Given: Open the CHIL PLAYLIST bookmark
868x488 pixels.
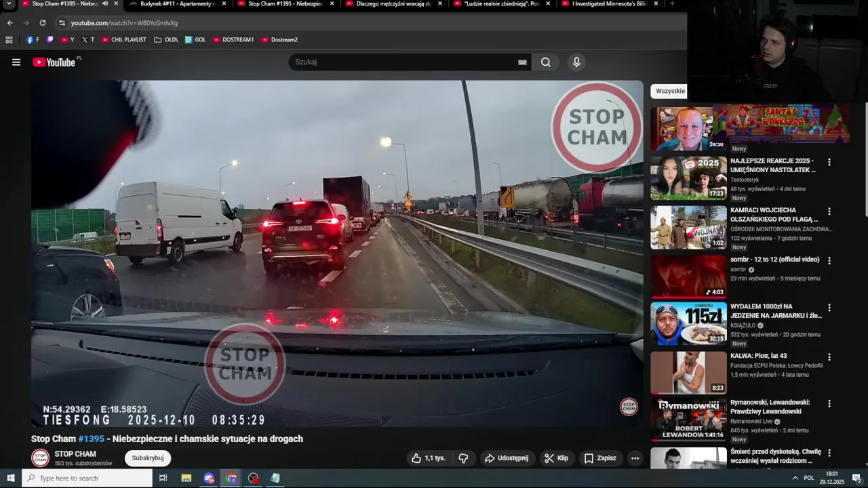Looking at the screenshot, I should click(124, 40).
